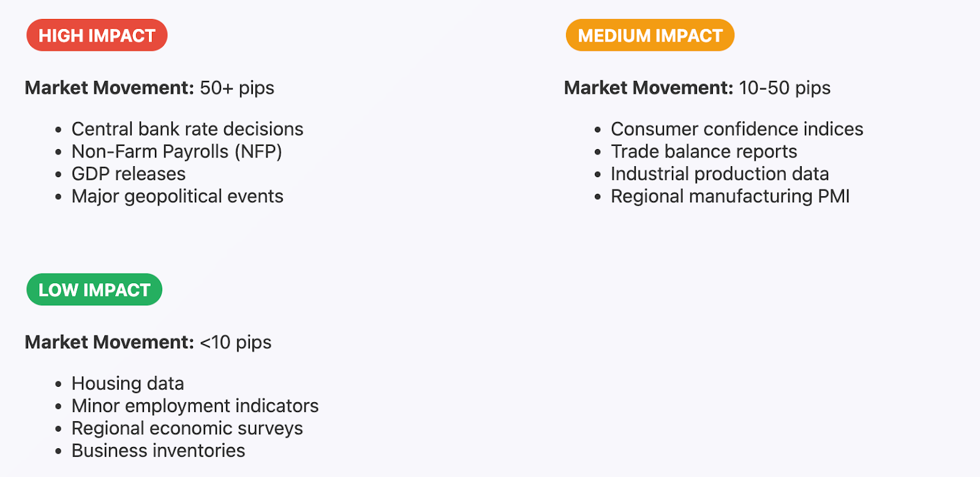980x477 pixels.
Task: Click the <10 pips Market Movement line
Action: 148,342
